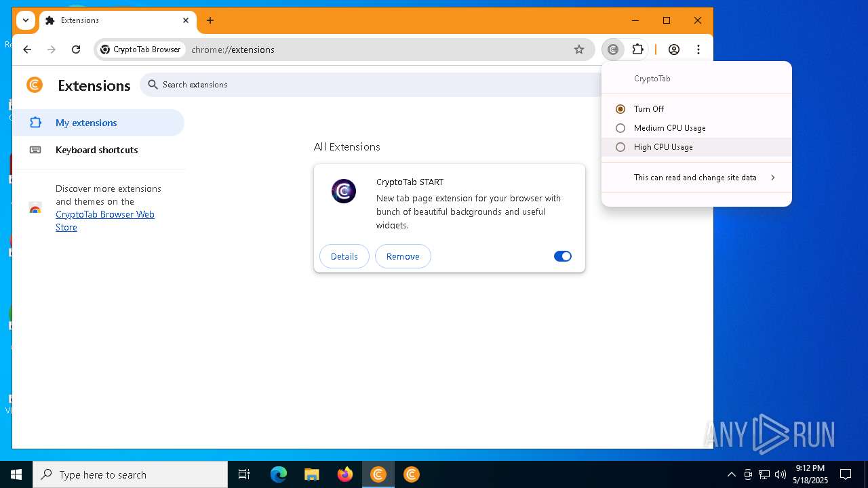Image resolution: width=868 pixels, height=488 pixels.
Task: Click the CryptoTab mining icon in toolbar
Action: 613,49
